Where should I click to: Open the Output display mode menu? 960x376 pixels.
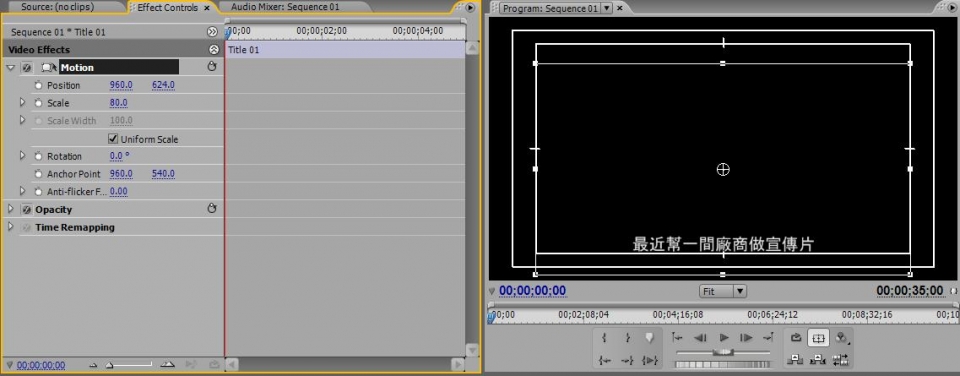pos(842,337)
